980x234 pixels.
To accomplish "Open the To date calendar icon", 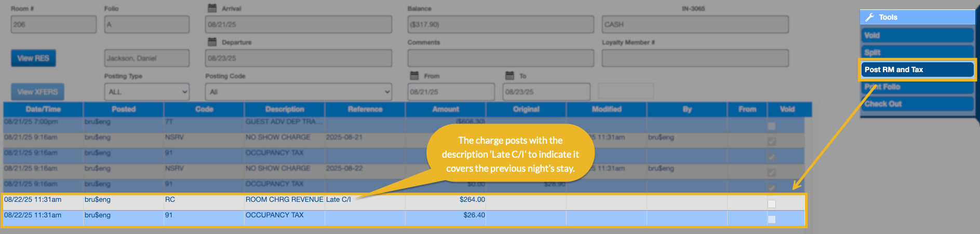I will (x=509, y=76).
